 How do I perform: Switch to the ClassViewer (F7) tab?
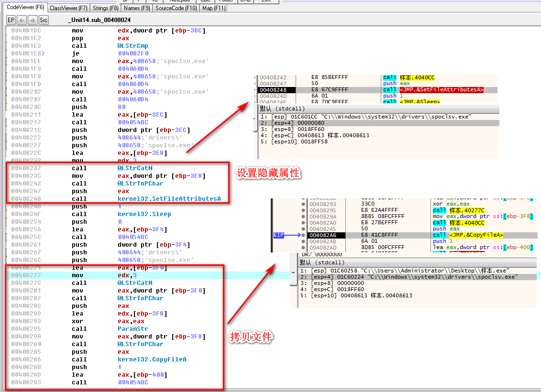tap(68, 8)
